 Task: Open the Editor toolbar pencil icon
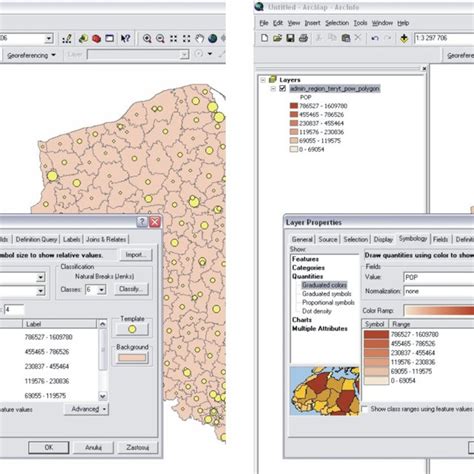67,39
